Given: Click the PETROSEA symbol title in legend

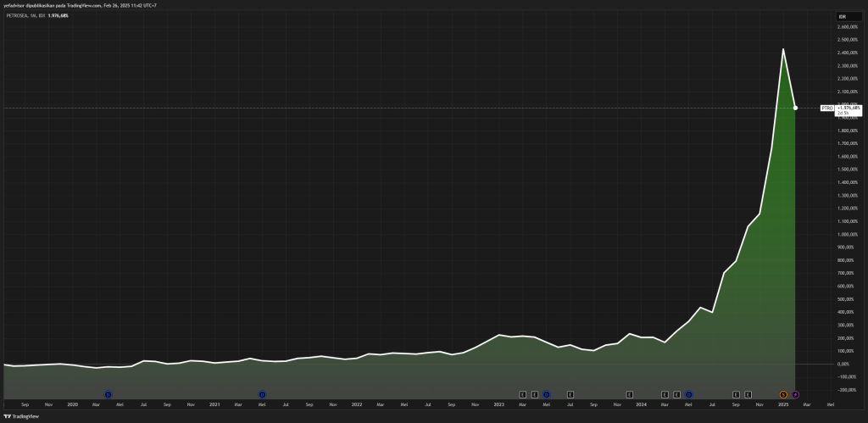Looking at the screenshot, I should click(x=19, y=15).
